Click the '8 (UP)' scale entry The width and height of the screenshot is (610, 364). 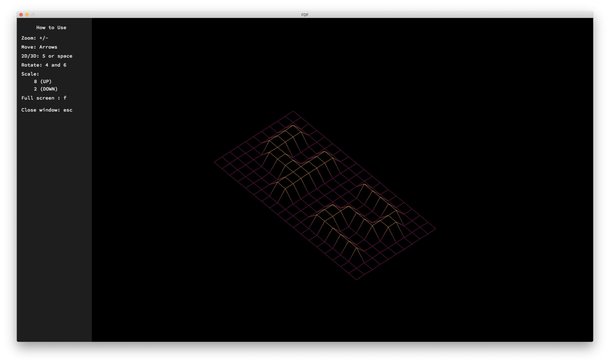[x=43, y=81]
